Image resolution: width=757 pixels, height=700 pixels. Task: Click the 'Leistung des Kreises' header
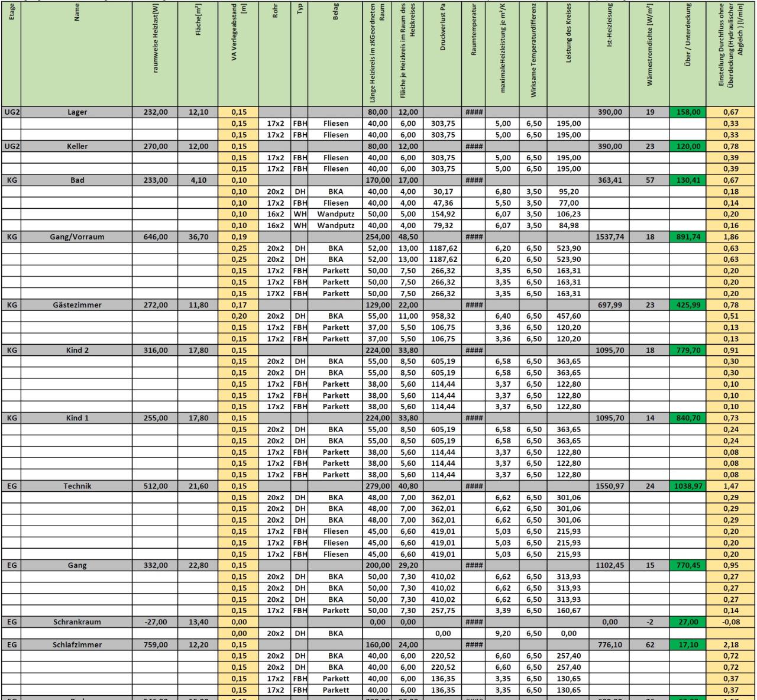[568, 53]
